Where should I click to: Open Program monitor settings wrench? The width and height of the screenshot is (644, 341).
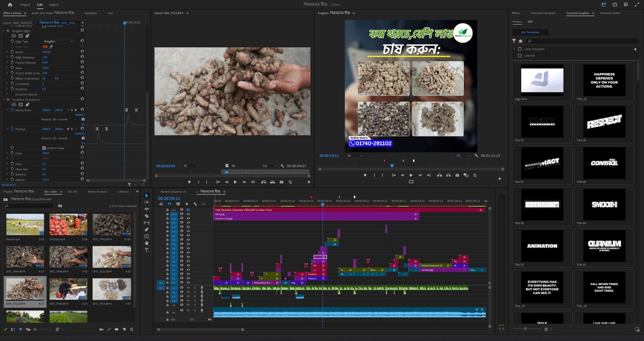[x=476, y=155]
